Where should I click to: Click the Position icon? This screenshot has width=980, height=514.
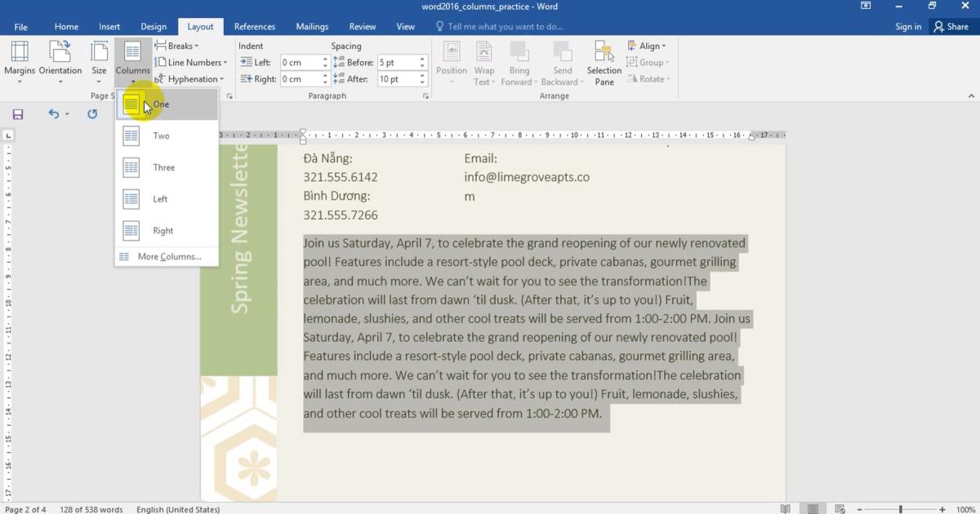click(x=452, y=51)
